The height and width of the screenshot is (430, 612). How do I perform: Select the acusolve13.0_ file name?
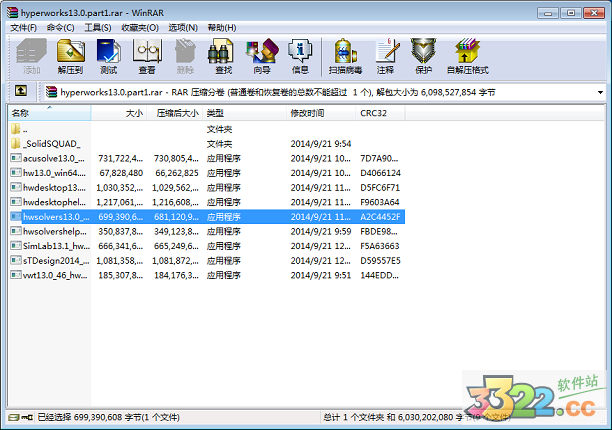(x=54, y=158)
